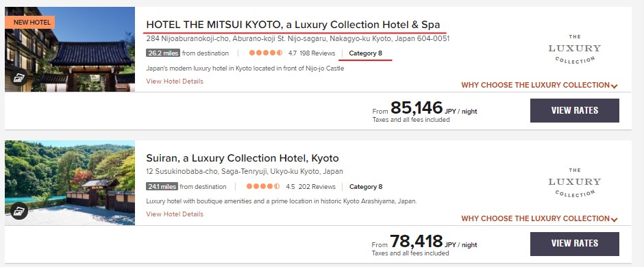
Task: Open photo gallery icon on Mitsui Kyoto image
Action: pos(19,78)
